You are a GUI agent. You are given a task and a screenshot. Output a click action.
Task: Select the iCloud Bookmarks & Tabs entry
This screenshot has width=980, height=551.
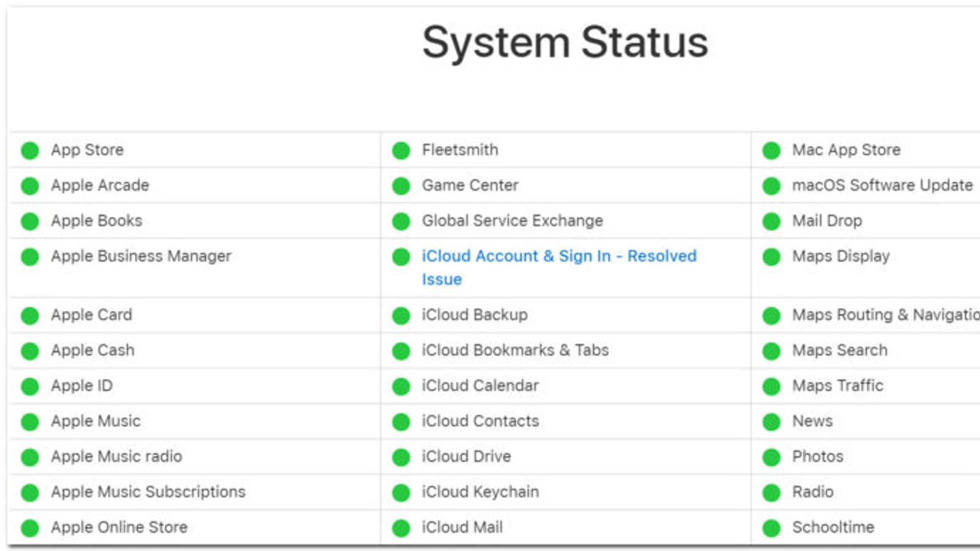coord(515,350)
